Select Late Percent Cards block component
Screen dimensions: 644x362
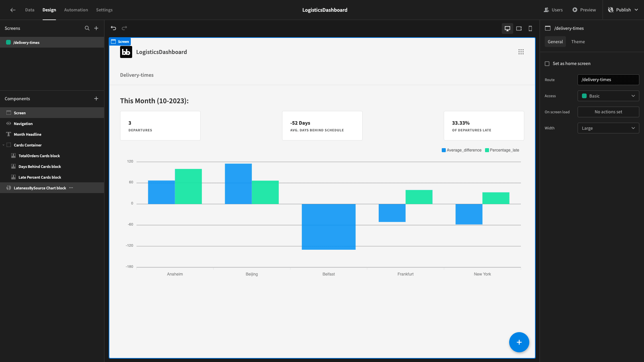[52, 177]
